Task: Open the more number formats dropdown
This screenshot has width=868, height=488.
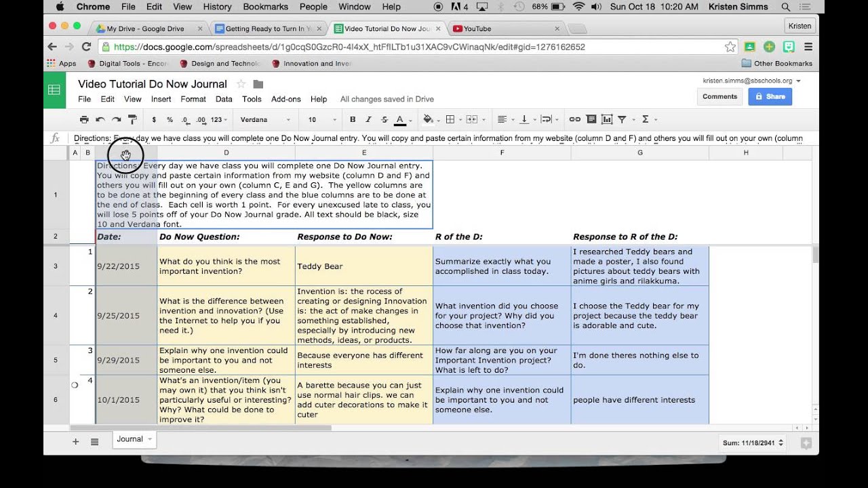Action: (x=219, y=119)
